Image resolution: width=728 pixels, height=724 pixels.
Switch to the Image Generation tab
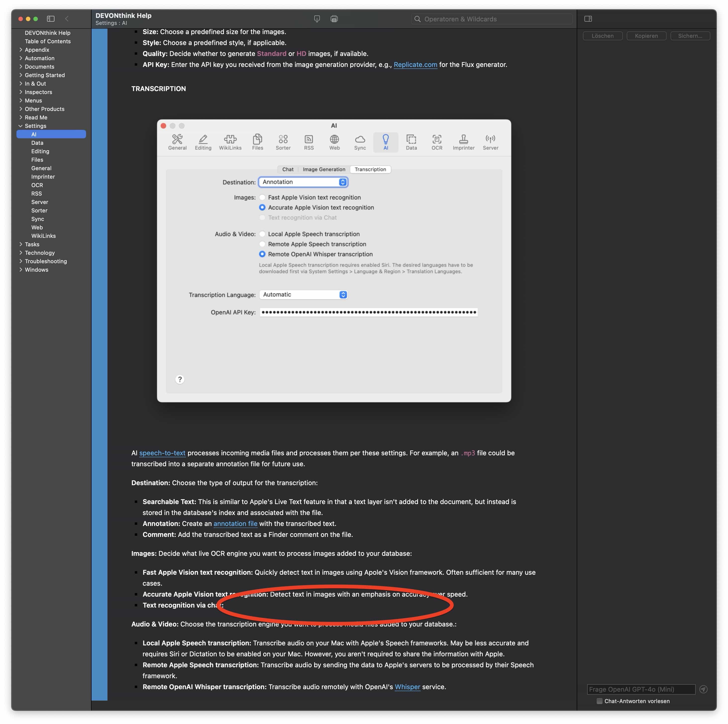[324, 169]
